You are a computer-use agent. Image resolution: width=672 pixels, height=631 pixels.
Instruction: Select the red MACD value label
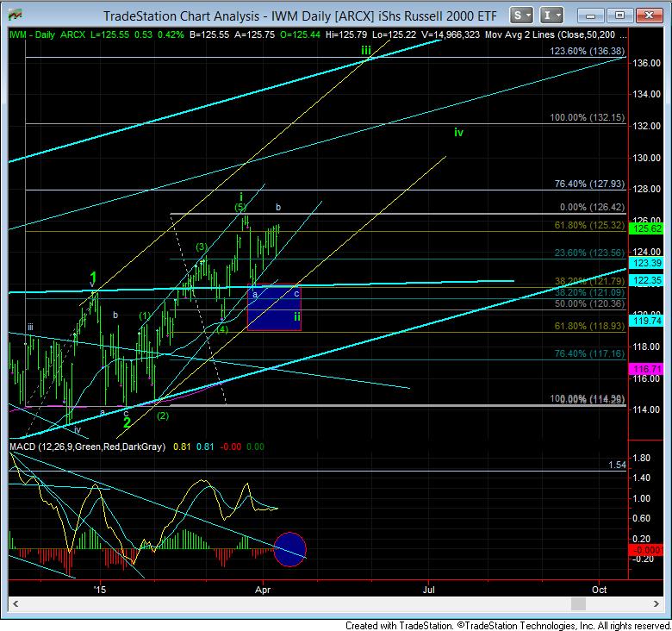(647, 550)
